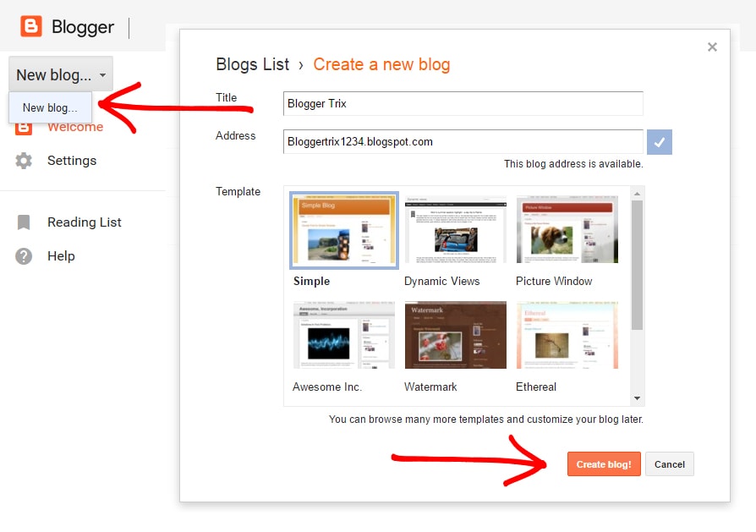This screenshot has height=532, width=756.
Task: Click the template list scroll down arrow
Action: click(x=637, y=398)
